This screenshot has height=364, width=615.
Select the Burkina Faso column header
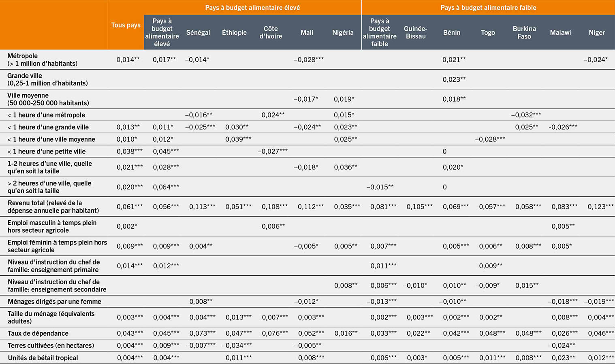(524, 32)
